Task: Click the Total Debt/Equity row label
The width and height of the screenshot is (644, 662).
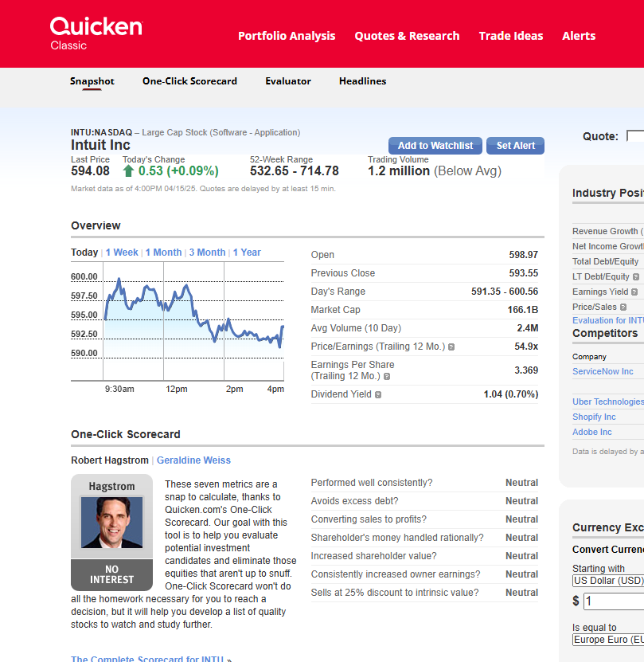Action: click(x=605, y=262)
